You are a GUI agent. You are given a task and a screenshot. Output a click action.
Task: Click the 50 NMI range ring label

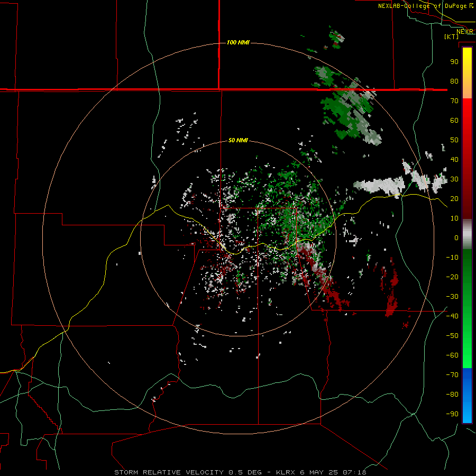coord(238,140)
